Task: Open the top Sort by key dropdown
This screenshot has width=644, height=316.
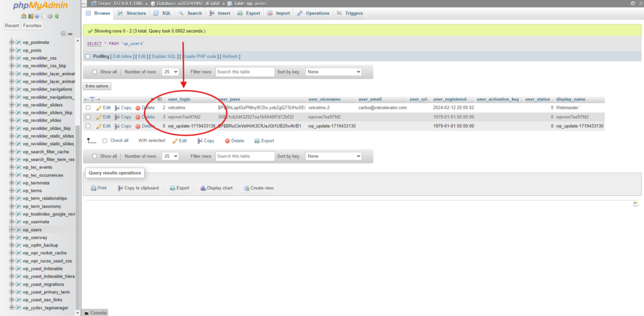Action: tap(333, 72)
